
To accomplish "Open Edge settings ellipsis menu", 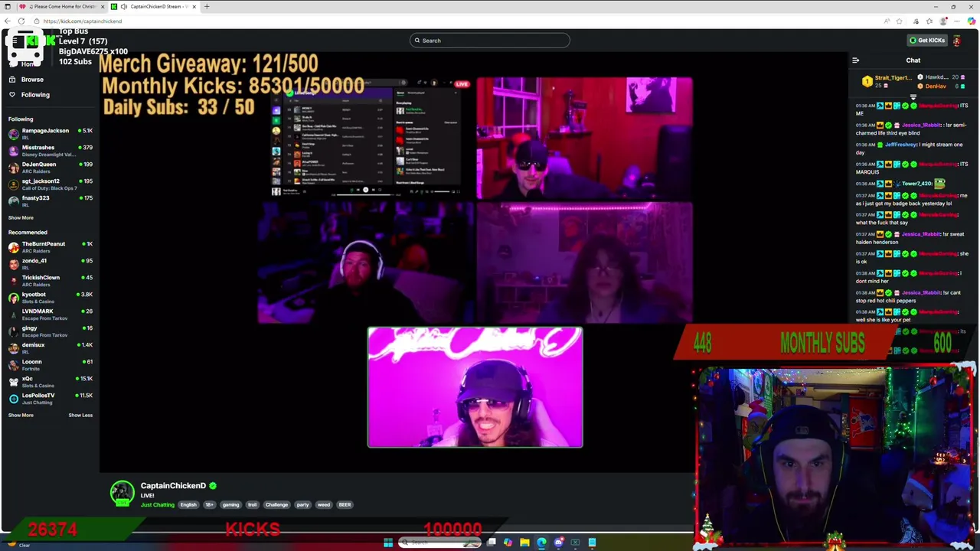I will (957, 21).
